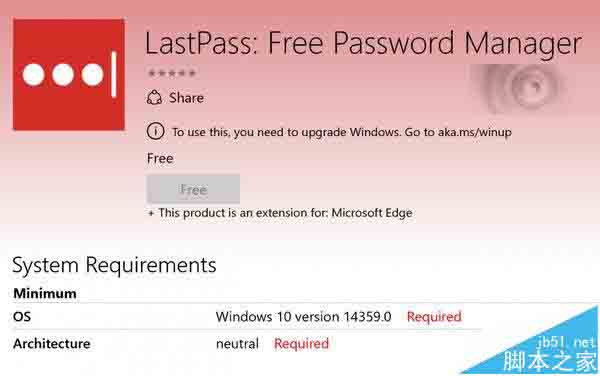Click the Required label beside neutral
The width and height of the screenshot is (600, 376).
(301, 343)
